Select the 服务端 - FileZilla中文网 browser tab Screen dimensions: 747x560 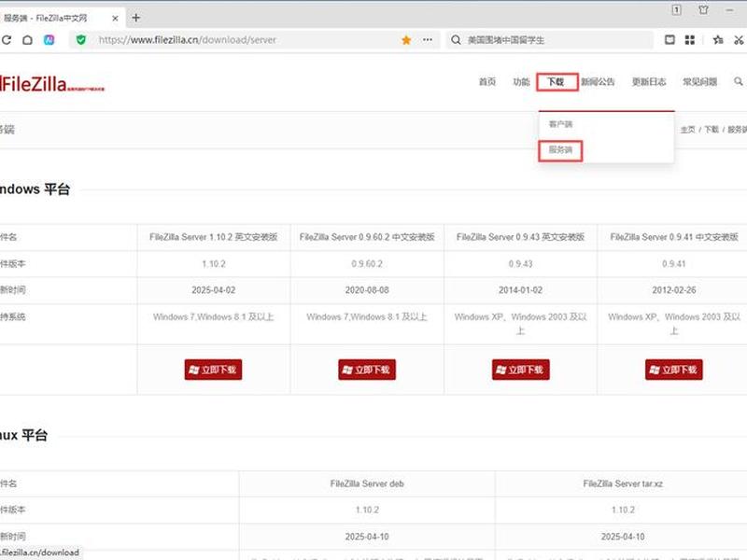click(x=61, y=18)
